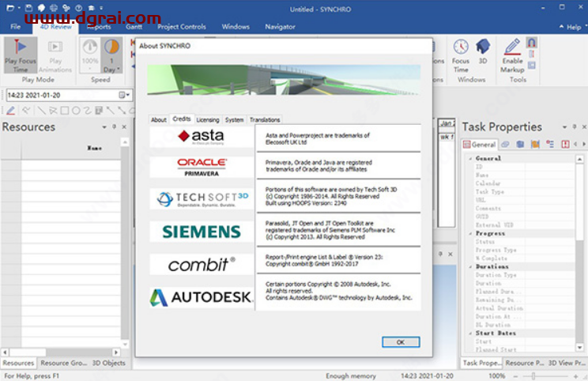Switch to the System tab in About dialog

[x=234, y=119]
